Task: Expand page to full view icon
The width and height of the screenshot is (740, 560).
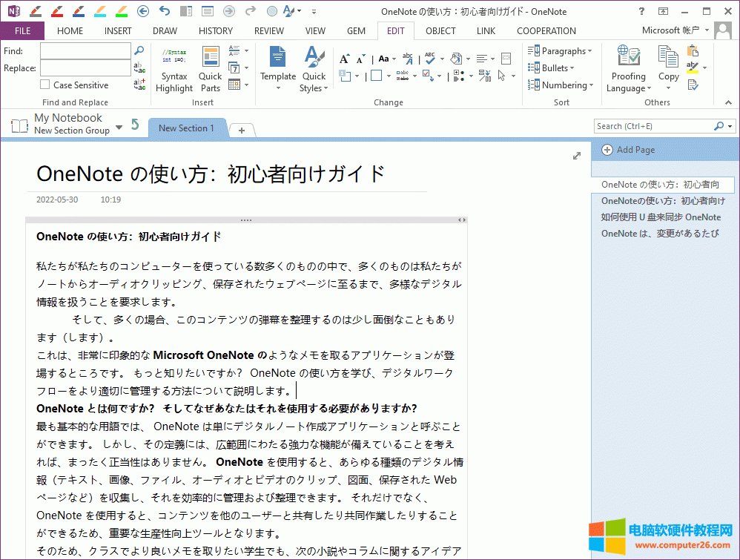Action: tap(577, 156)
